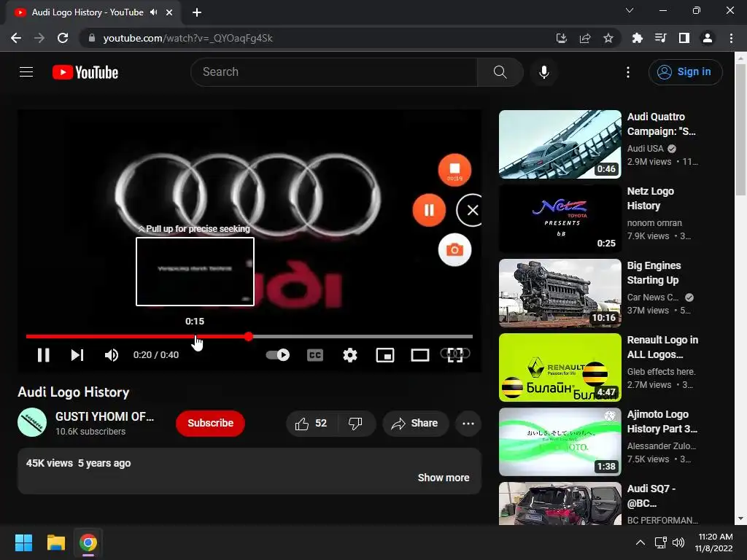747x560 pixels.
Task: Open the Audi SQ7 video title
Action: [651, 496]
